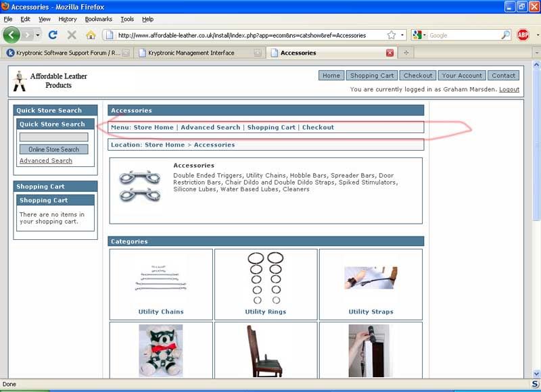Open sidebar Advanced Search link
The height and width of the screenshot is (392, 541).
[46, 161]
